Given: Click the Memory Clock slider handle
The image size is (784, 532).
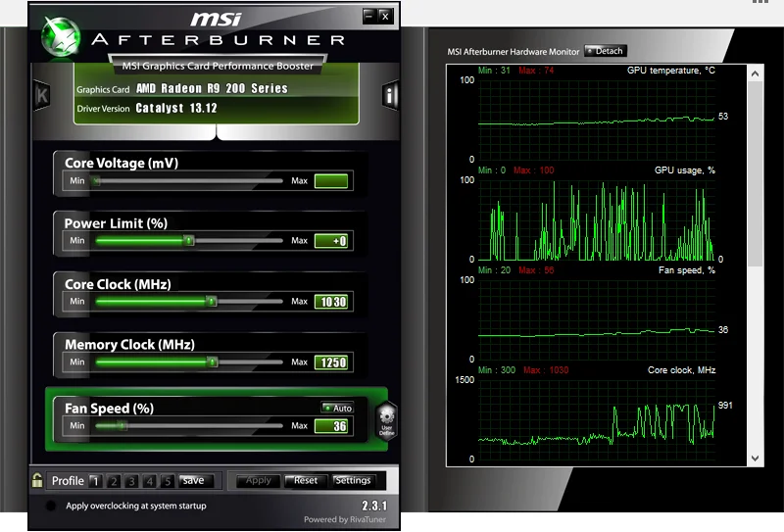Looking at the screenshot, I should [x=213, y=362].
